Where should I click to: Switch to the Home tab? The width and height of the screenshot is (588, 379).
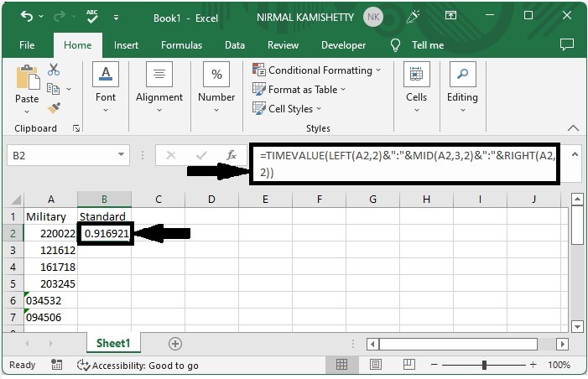pos(78,45)
